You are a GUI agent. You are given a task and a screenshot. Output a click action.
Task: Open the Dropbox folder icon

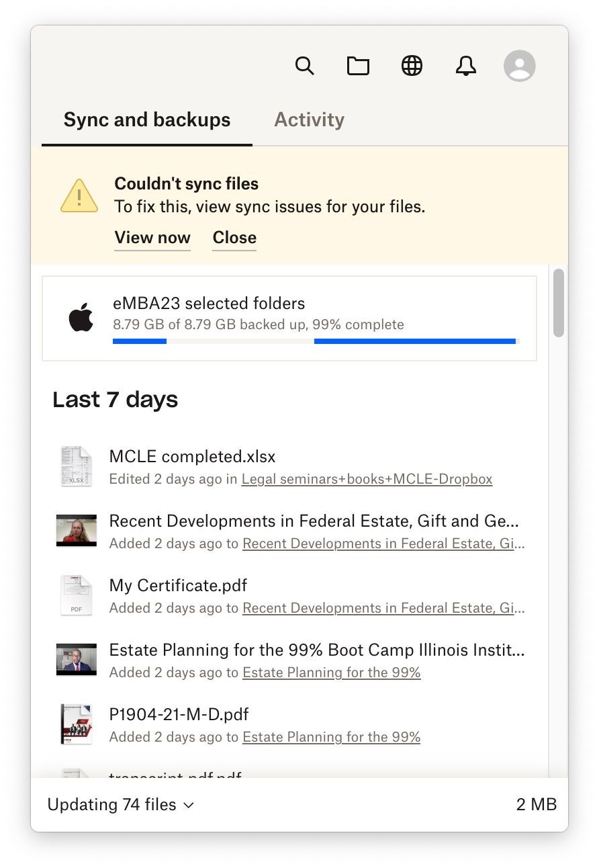358,66
